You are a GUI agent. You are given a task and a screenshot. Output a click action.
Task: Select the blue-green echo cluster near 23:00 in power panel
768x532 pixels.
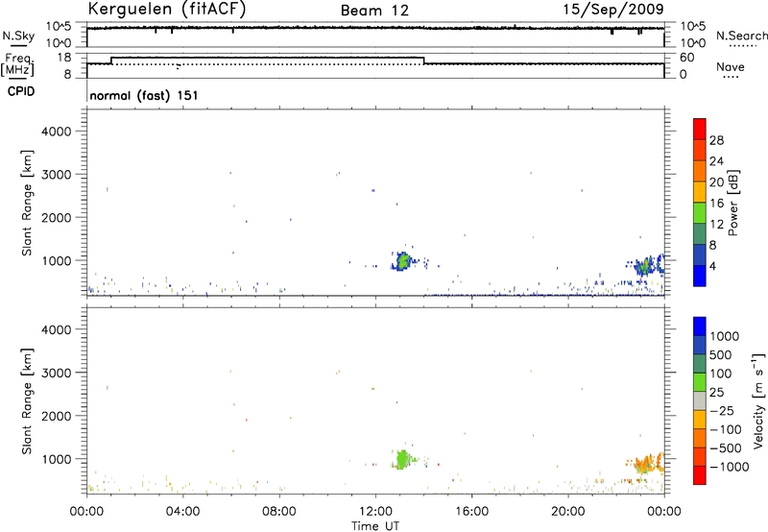pos(645,265)
